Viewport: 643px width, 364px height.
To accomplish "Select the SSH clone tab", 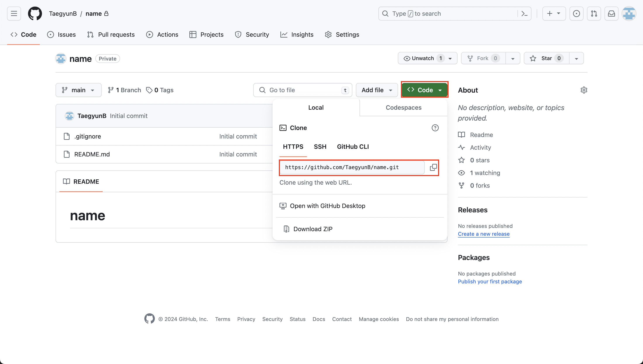I will (x=320, y=147).
